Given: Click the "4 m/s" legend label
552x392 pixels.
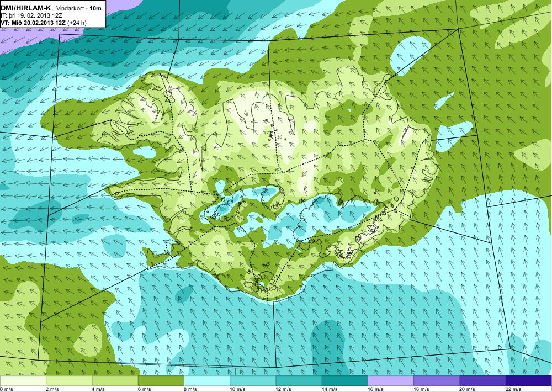Looking at the screenshot, I should click(98, 389).
